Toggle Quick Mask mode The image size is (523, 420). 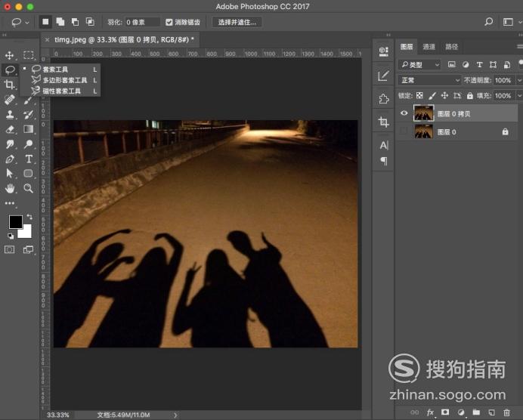(9, 249)
